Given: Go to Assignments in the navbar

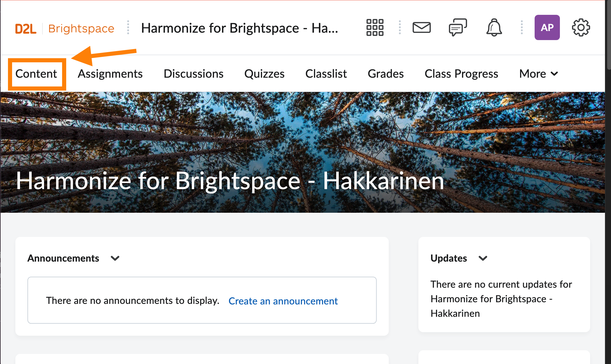Looking at the screenshot, I should pyautogui.click(x=110, y=74).
